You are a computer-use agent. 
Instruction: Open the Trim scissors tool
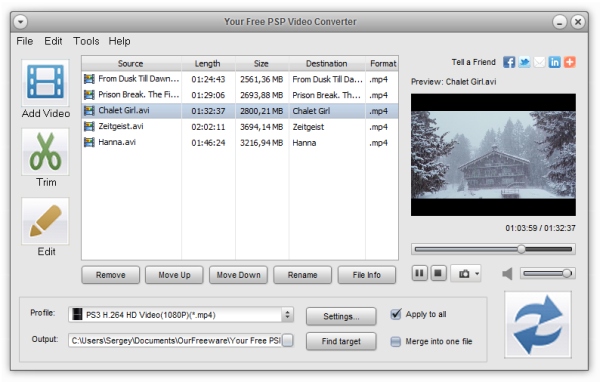pyautogui.click(x=46, y=152)
